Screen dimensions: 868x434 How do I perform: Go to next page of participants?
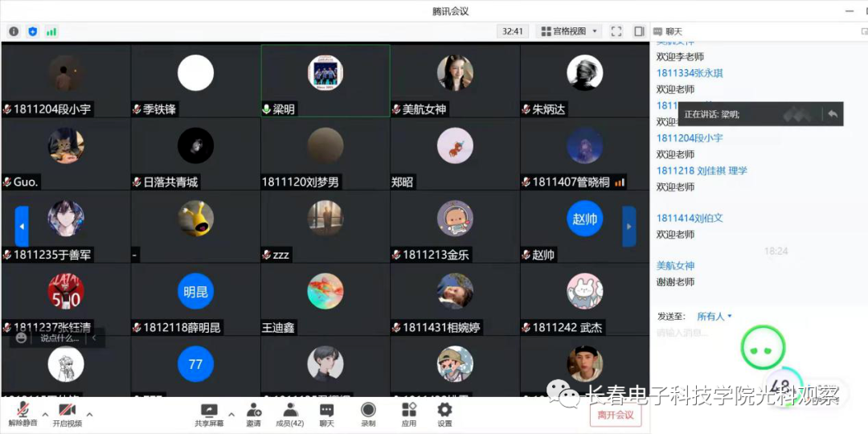click(629, 227)
